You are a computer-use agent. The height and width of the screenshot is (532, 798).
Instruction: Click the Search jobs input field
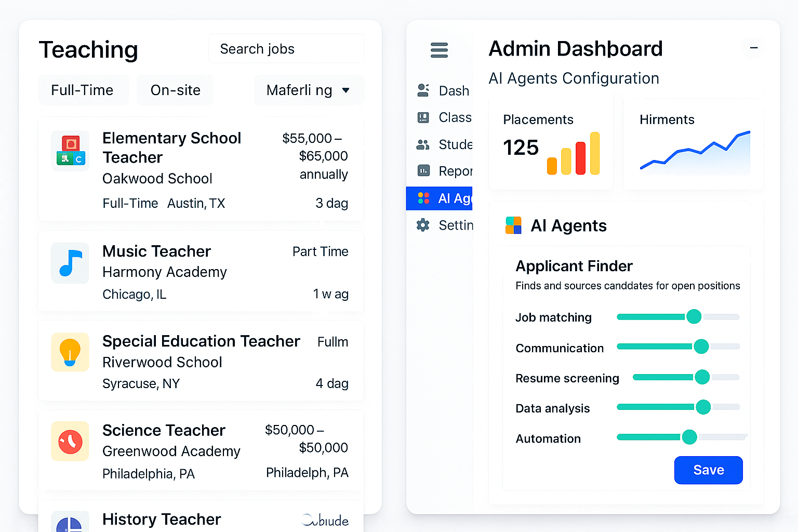(x=286, y=49)
